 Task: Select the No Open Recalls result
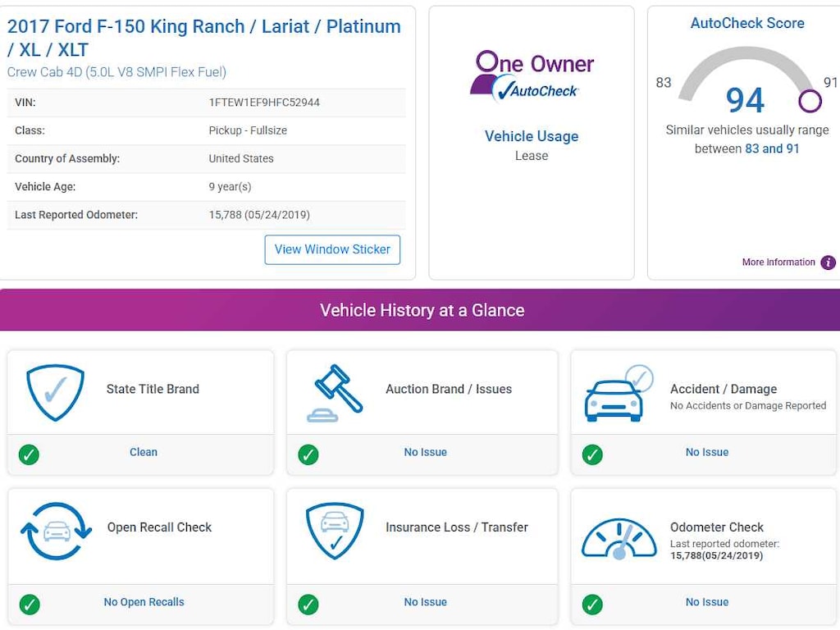point(144,602)
